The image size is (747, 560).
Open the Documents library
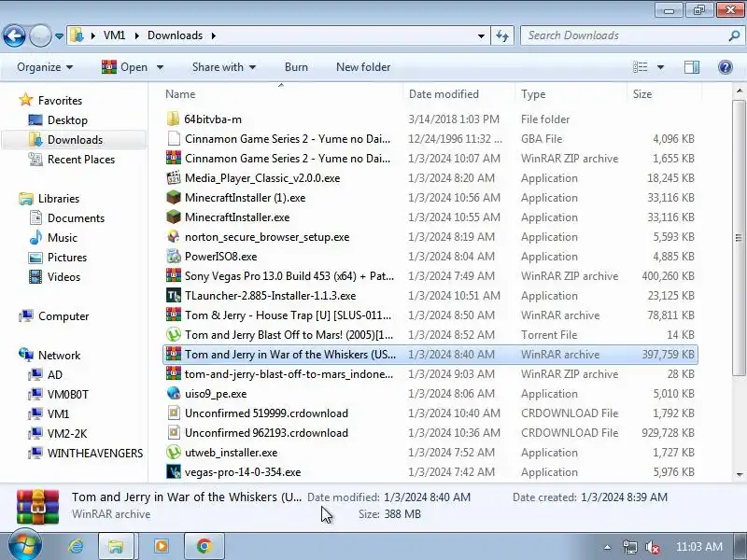pyautogui.click(x=76, y=218)
